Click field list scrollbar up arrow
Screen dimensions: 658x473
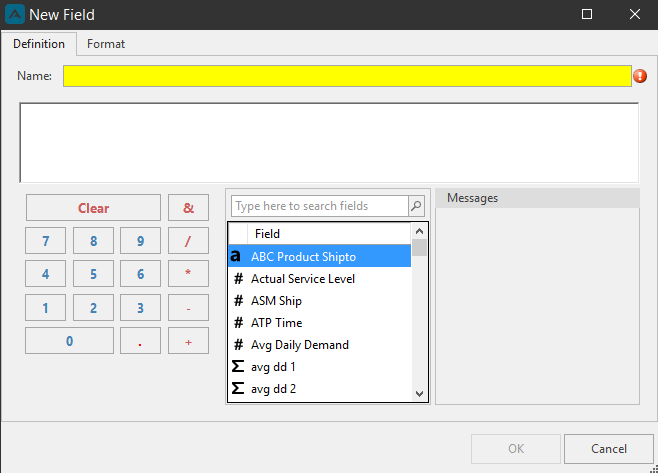pyautogui.click(x=419, y=231)
